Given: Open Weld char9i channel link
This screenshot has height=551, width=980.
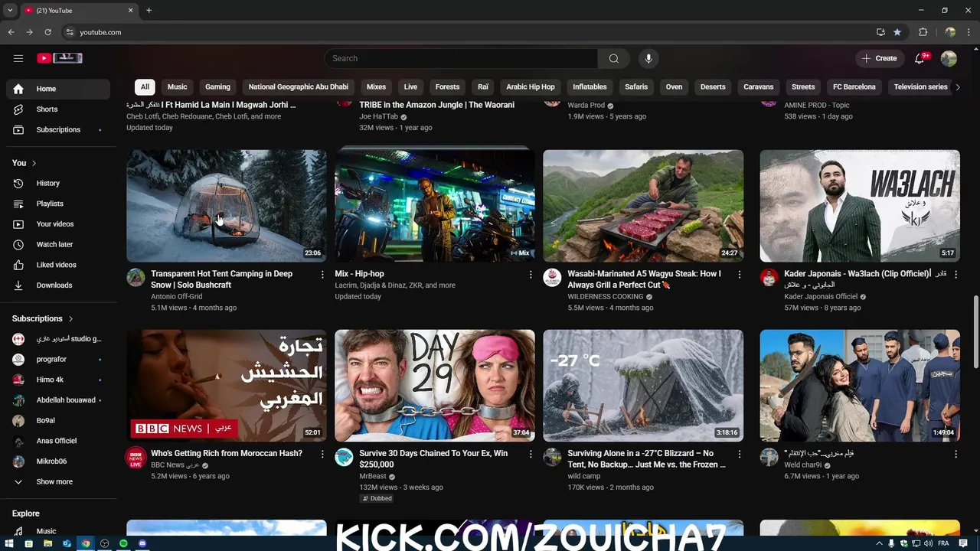Looking at the screenshot, I should (x=802, y=465).
